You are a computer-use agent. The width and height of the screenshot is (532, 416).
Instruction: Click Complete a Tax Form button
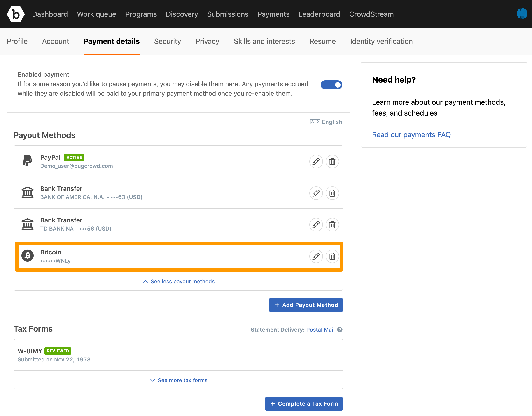(303, 404)
